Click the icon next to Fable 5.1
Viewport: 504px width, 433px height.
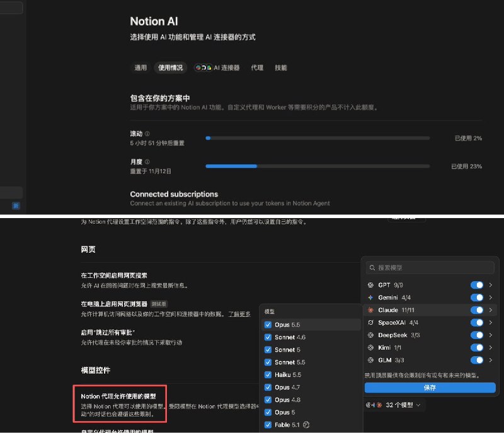(306, 425)
